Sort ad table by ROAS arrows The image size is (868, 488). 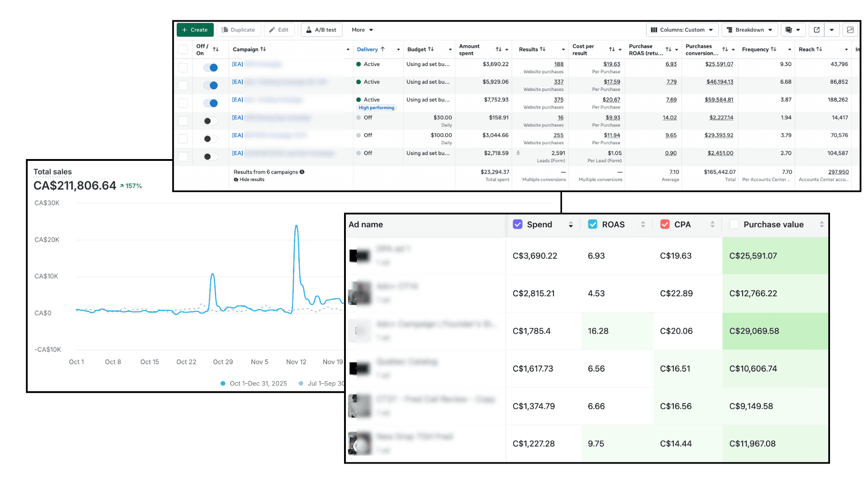point(643,225)
